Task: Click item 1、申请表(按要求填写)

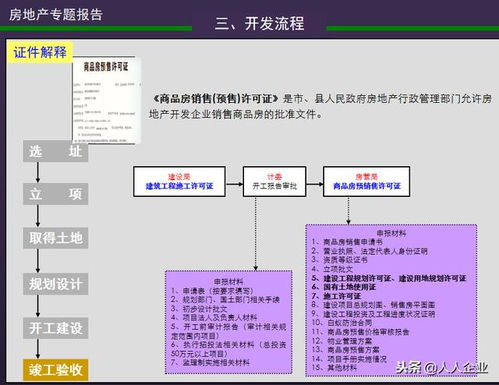Action: [x=212, y=291]
